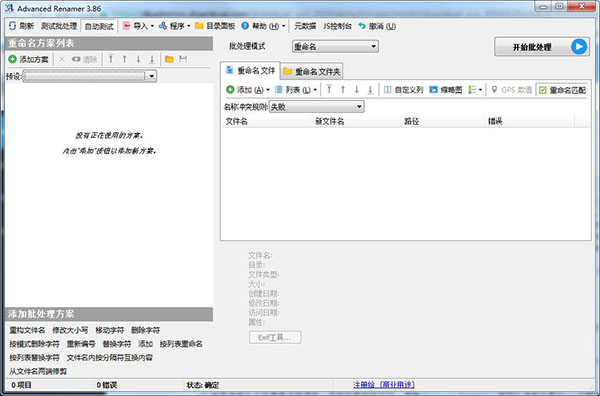This screenshot has width=600, height=396.
Task: Open the 列表 (L) dropdown
Action: 296,90
